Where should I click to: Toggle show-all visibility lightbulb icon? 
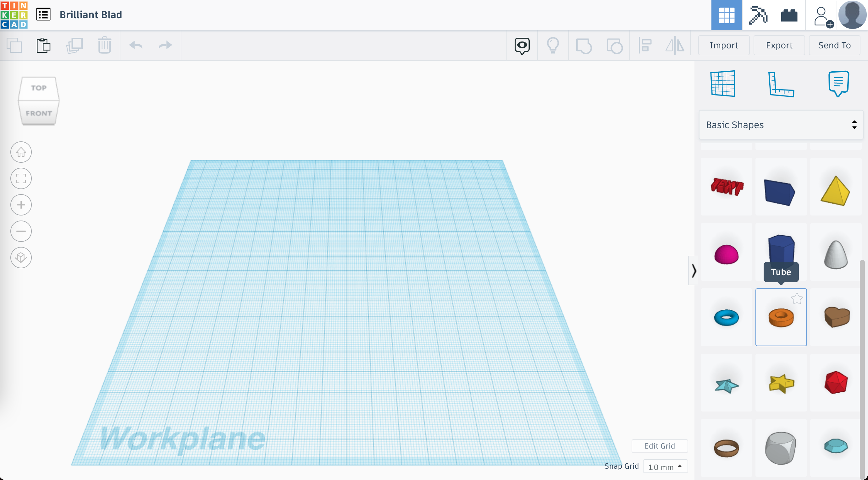pyautogui.click(x=553, y=45)
